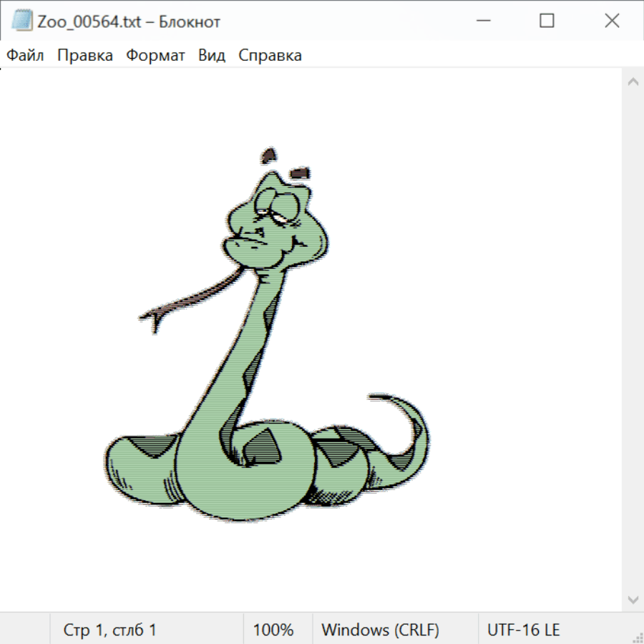
Task: Click the scroll down arrow
Action: pos(633,599)
